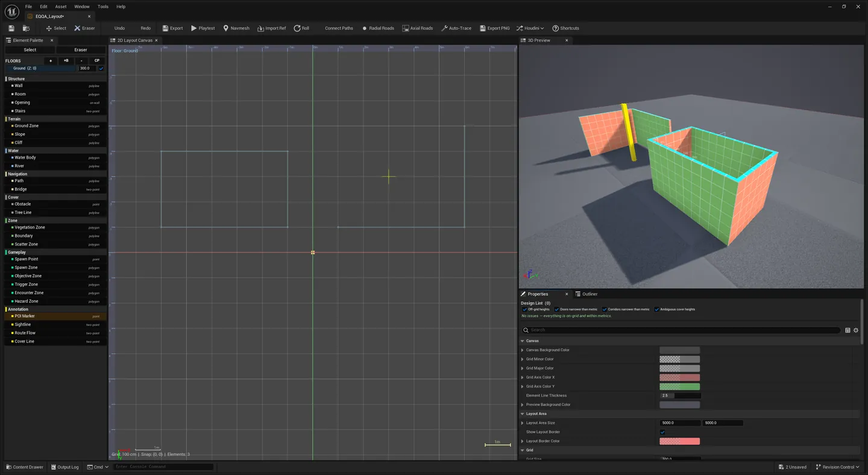Click the Content Drawer button
Viewport: 868px width, 475px height.
click(x=25, y=467)
